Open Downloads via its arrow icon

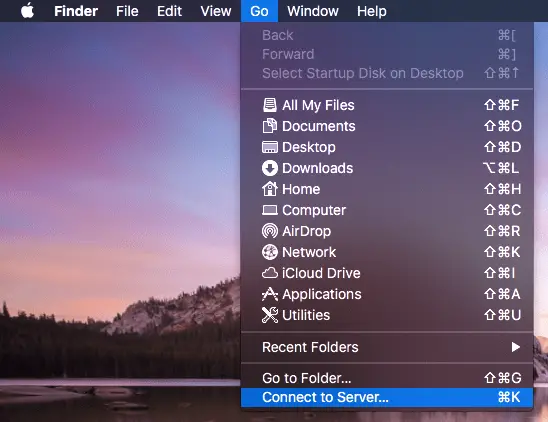[269, 168]
